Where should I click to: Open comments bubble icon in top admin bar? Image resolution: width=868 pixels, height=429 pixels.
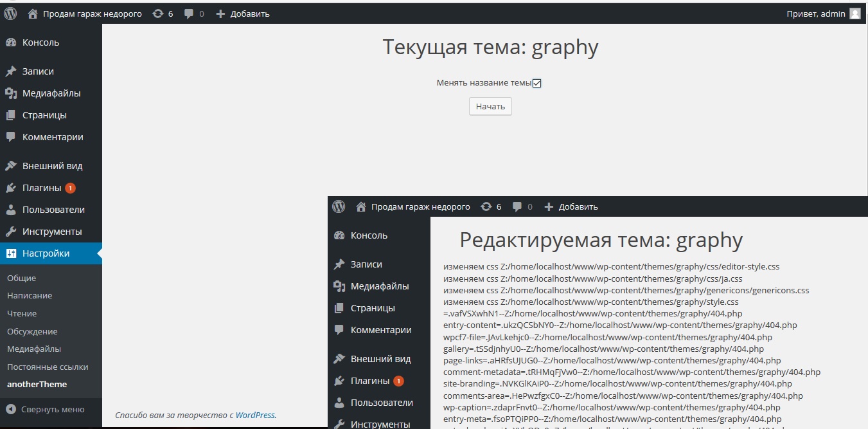[x=189, y=14]
